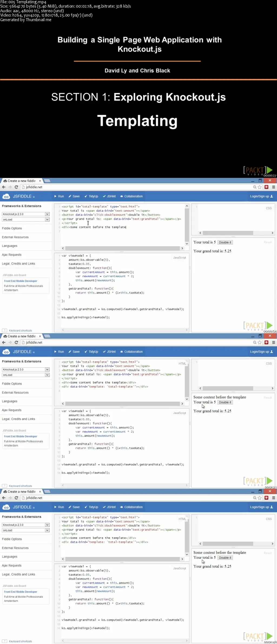Expand 'Legal, Credits and Links' in 00:01:21 frame

click(x=18, y=419)
